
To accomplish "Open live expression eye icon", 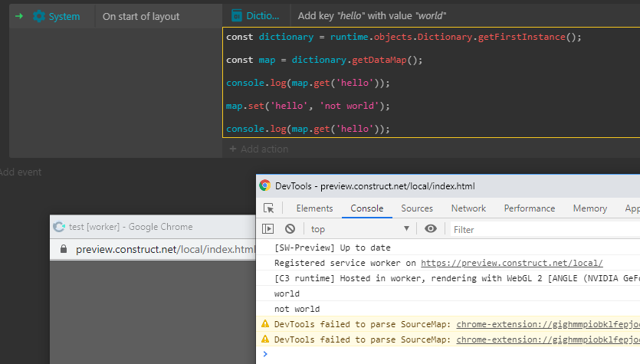I will (430, 228).
